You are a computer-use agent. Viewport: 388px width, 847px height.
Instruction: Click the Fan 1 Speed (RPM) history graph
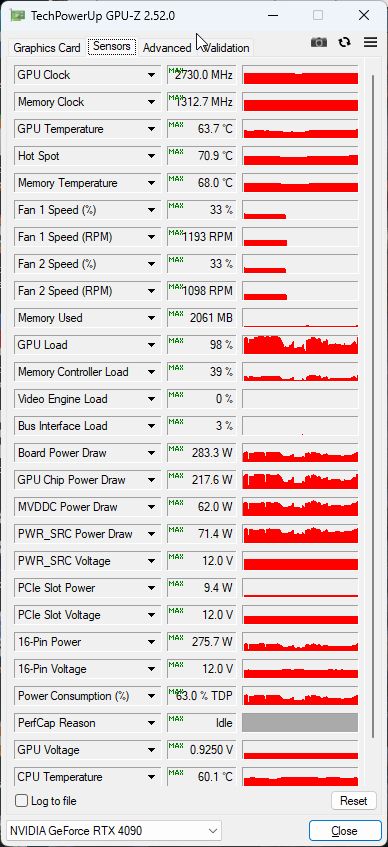[x=300, y=237]
